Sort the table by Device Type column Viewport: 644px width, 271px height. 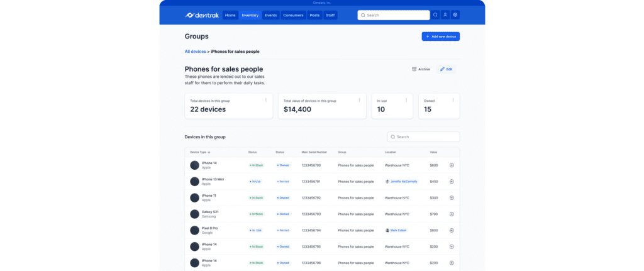[201, 152]
